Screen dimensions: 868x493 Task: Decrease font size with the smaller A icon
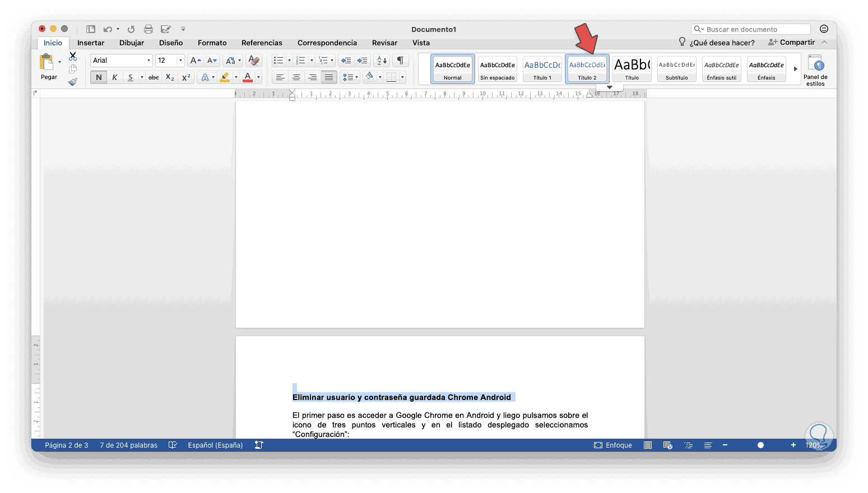coord(212,61)
